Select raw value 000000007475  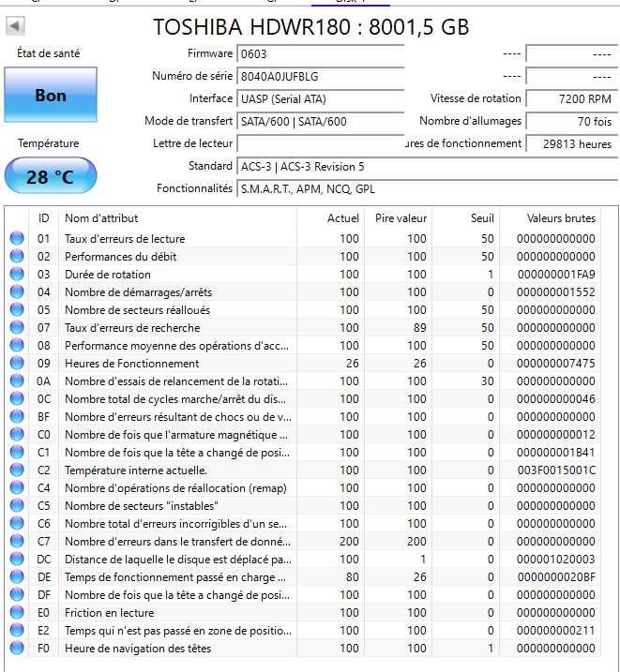(x=556, y=363)
